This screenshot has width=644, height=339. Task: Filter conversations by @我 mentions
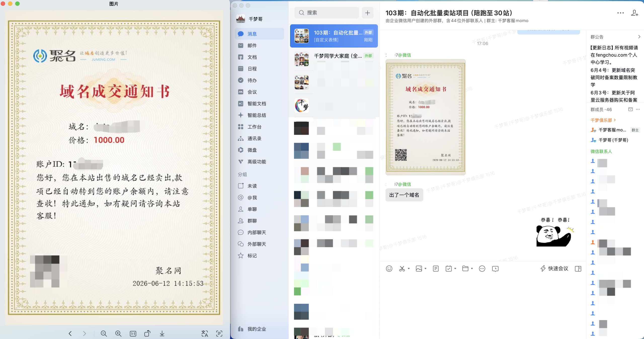(259, 197)
